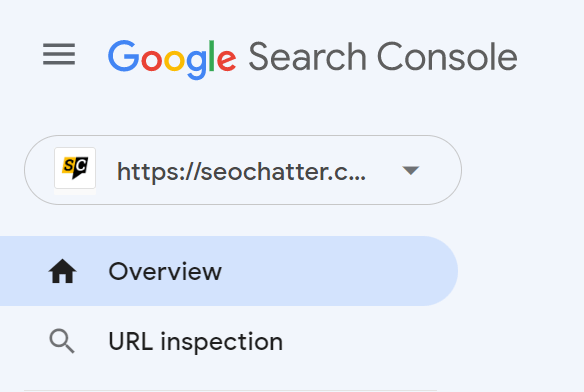Select the home icon beside Overview

pos(62,271)
